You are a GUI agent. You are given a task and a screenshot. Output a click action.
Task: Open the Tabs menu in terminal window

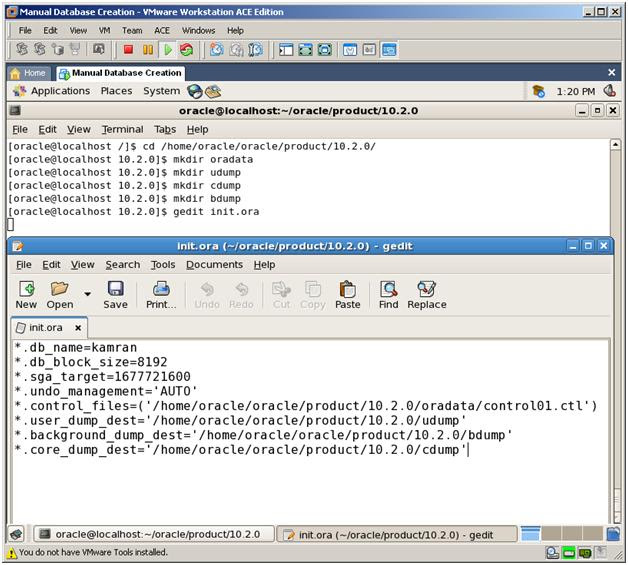tap(165, 129)
